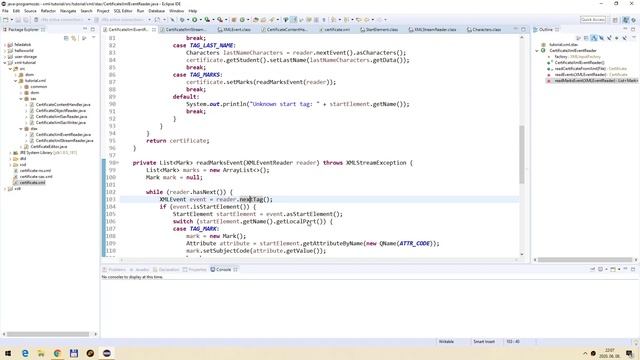Switch to the Properties tab
Screen dimensions: 640x360
coord(194,270)
